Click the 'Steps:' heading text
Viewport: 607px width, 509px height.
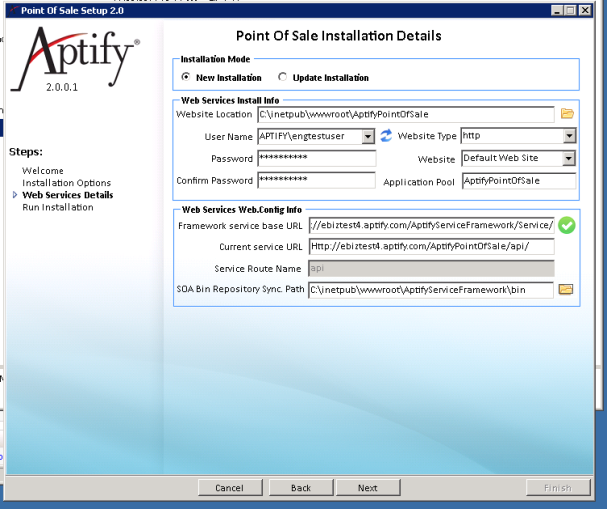(x=26, y=152)
